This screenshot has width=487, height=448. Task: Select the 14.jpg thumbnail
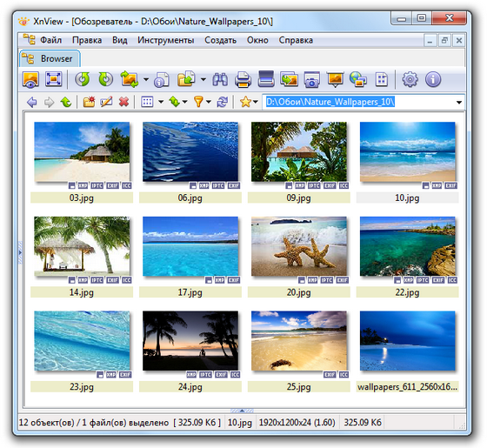[82, 246]
